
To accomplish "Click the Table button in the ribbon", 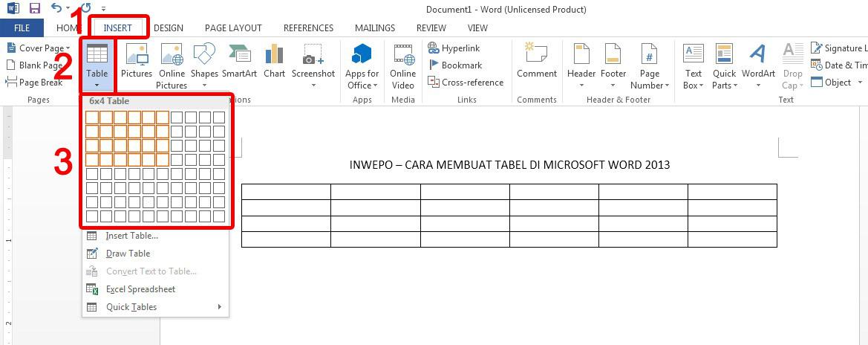I will 97,65.
